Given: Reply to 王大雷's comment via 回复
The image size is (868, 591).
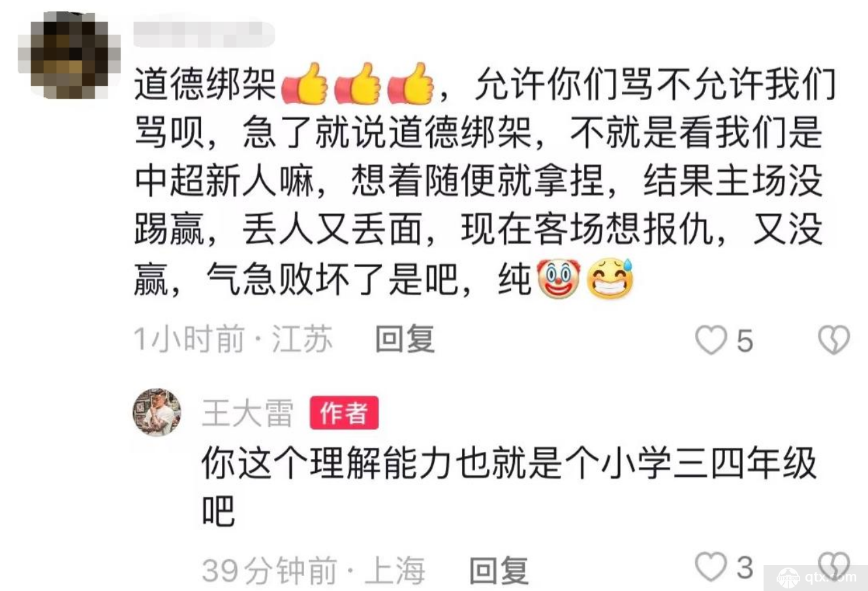Looking at the screenshot, I should [x=499, y=570].
